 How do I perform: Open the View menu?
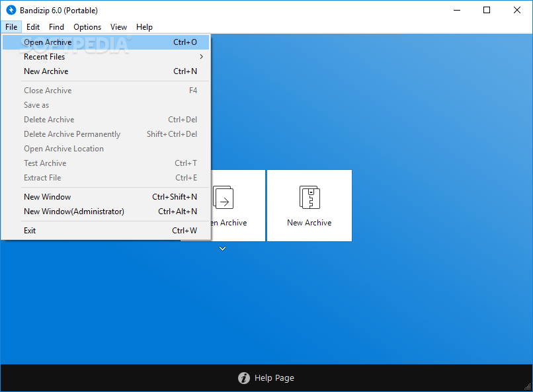pos(118,27)
